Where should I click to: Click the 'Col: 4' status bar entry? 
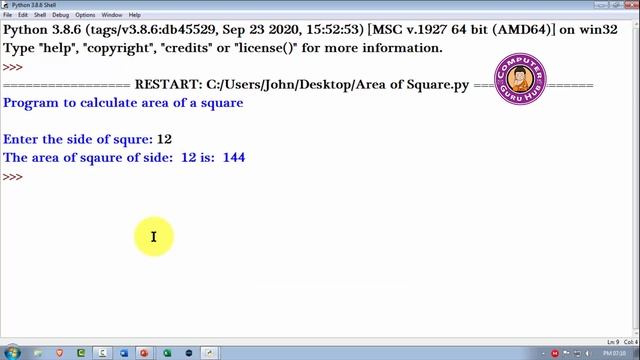pos(631,342)
